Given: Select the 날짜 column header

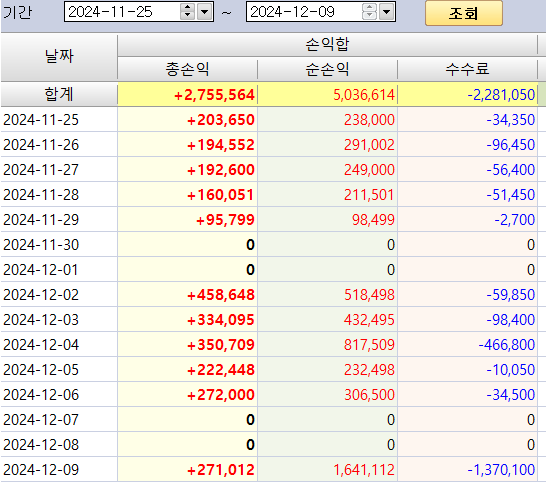Looking at the screenshot, I should pos(59,57).
